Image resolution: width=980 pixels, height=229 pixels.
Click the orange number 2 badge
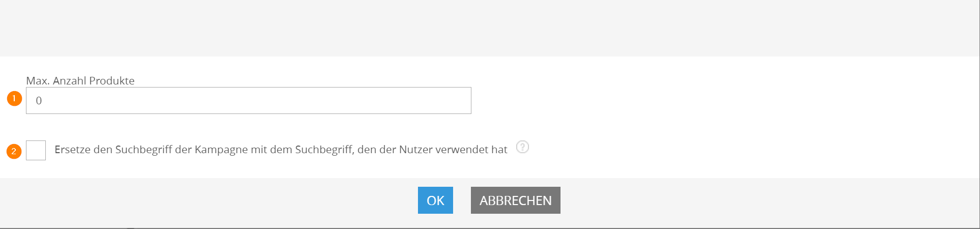pyautogui.click(x=14, y=151)
